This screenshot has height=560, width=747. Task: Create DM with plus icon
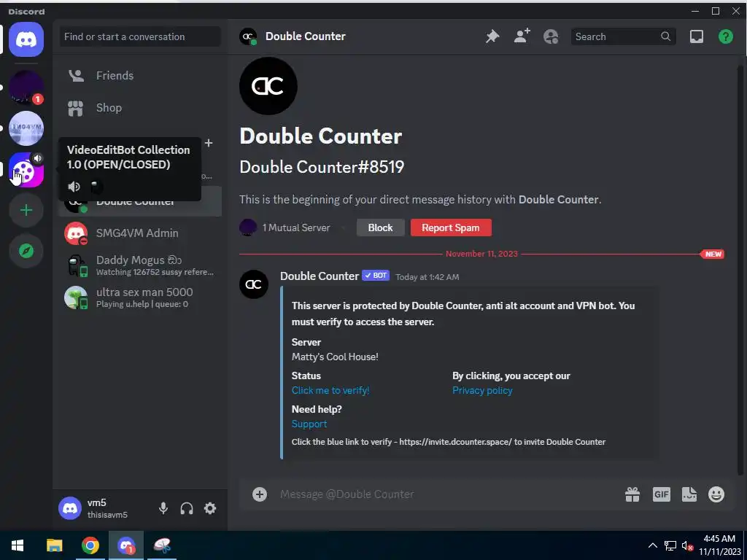209,143
